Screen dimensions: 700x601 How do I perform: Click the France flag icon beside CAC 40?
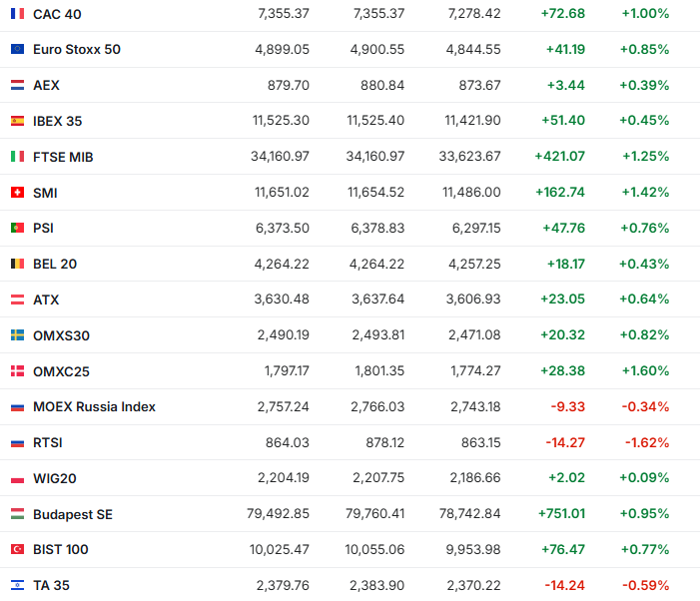(17, 14)
